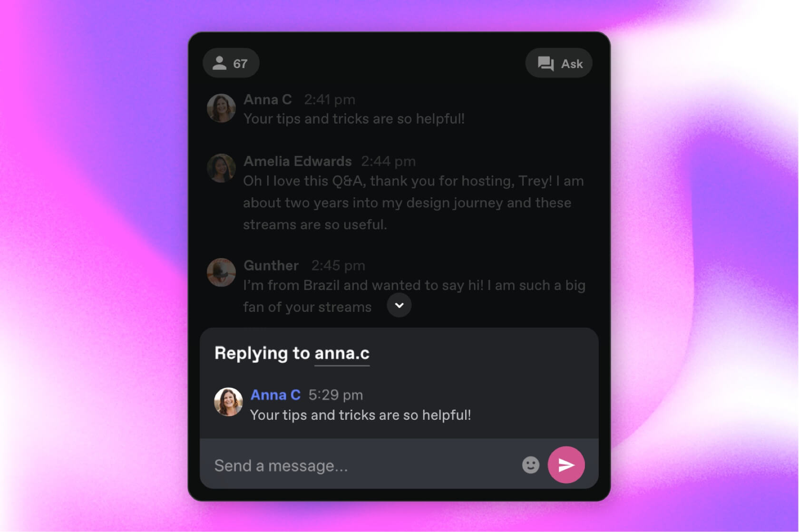This screenshot has height=532, width=799.
Task: Click Gunther's message about Brazil
Action: [414, 296]
